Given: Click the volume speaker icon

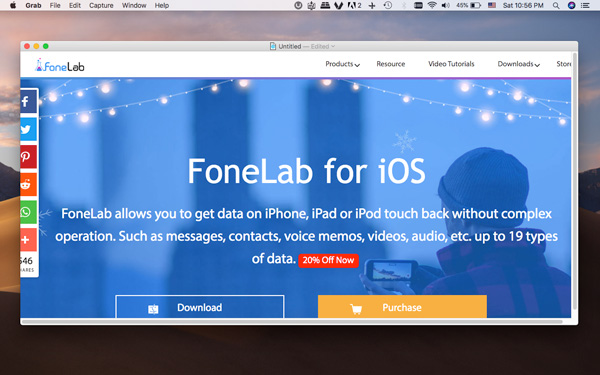Looking at the screenshot, I should click(x=446, y=5).
